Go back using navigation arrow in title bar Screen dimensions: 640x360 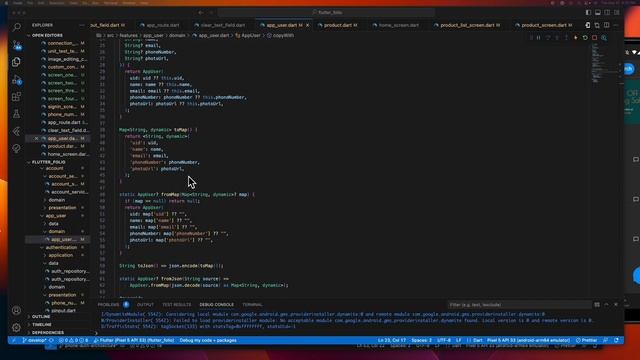point(201,13)
